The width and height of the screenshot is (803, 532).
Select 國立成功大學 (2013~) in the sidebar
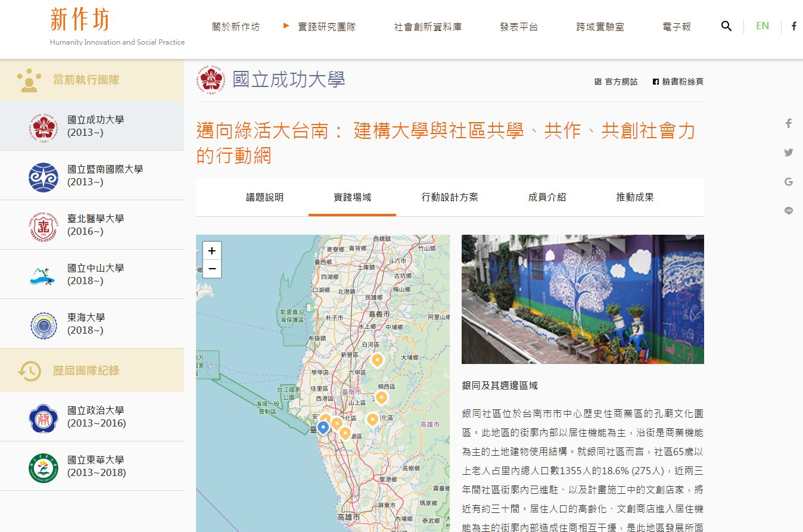92,126
